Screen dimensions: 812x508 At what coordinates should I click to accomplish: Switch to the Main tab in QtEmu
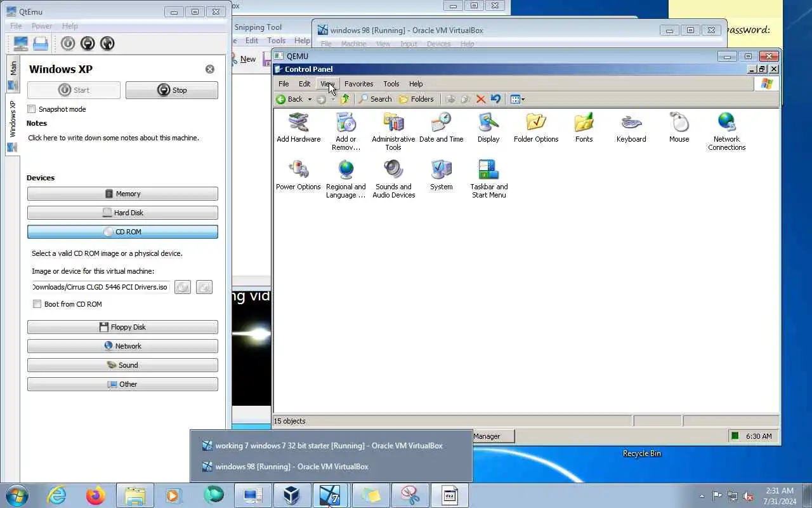(13, 75)
